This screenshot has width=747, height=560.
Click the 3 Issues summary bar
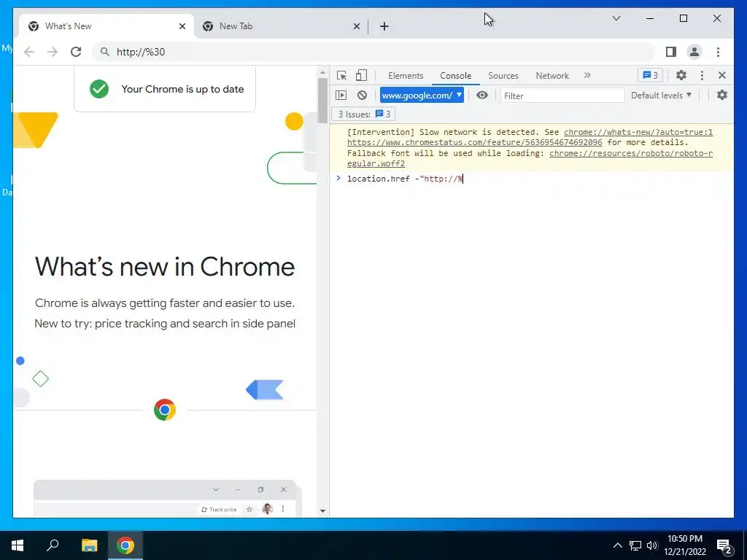tap(364, 114)
